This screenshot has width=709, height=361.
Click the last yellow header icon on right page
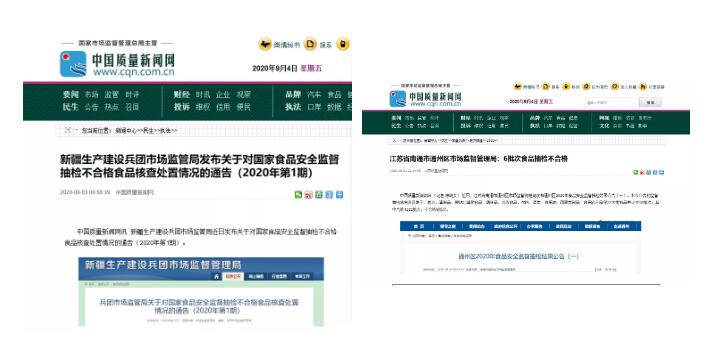pyautogui.click(x=643, y=86)
